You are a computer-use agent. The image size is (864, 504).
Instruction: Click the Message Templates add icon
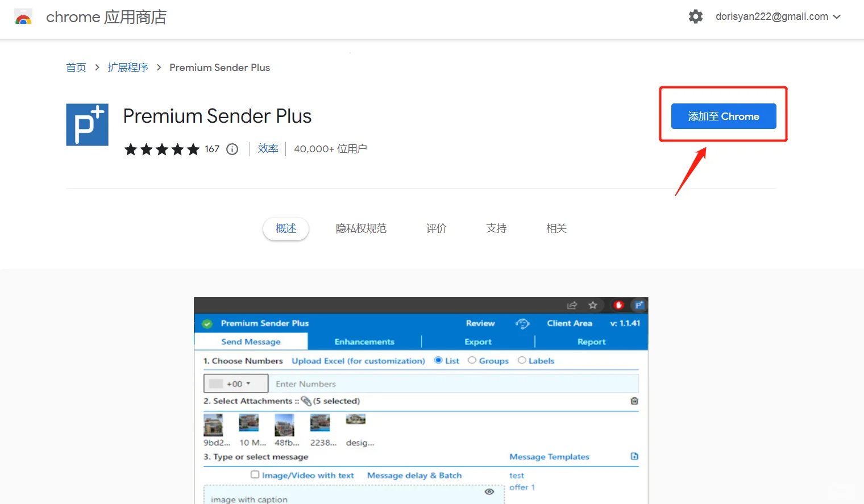(x=634, y=456)
